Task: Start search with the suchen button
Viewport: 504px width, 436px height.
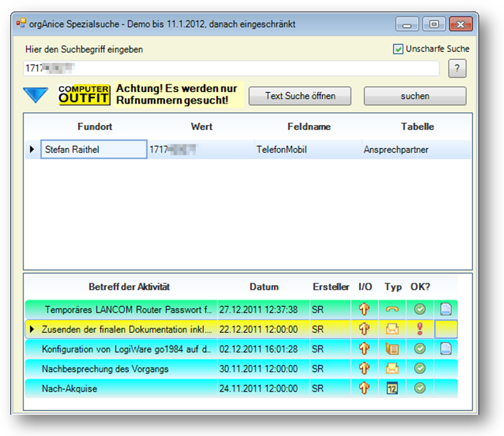Action: (415, 96)
